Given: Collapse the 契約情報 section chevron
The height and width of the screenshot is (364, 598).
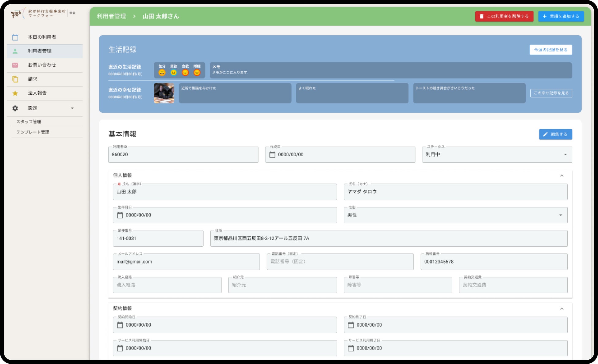Looking at the screenshot, I should pyautogui.click(x=562, y=309).
